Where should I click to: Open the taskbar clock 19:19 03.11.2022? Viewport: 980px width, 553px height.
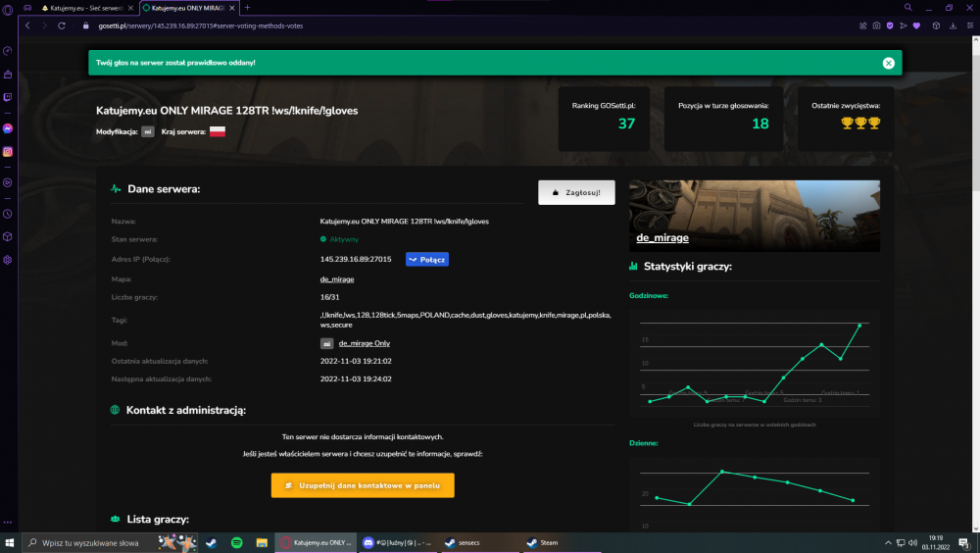click(x=936, y=542)
